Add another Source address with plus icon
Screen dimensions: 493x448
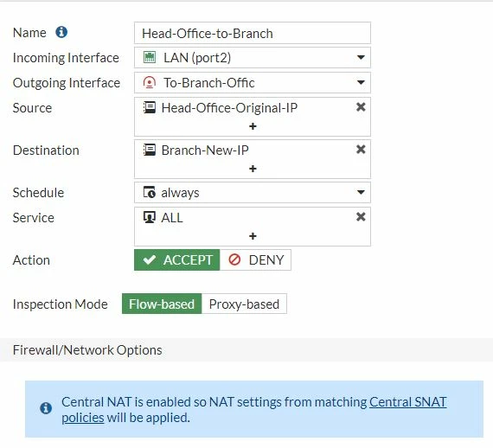(253, 126)
